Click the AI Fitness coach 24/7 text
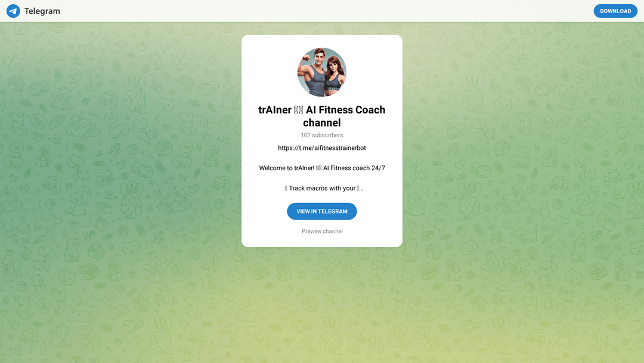 pyautogui.click(x=354, y=168)
